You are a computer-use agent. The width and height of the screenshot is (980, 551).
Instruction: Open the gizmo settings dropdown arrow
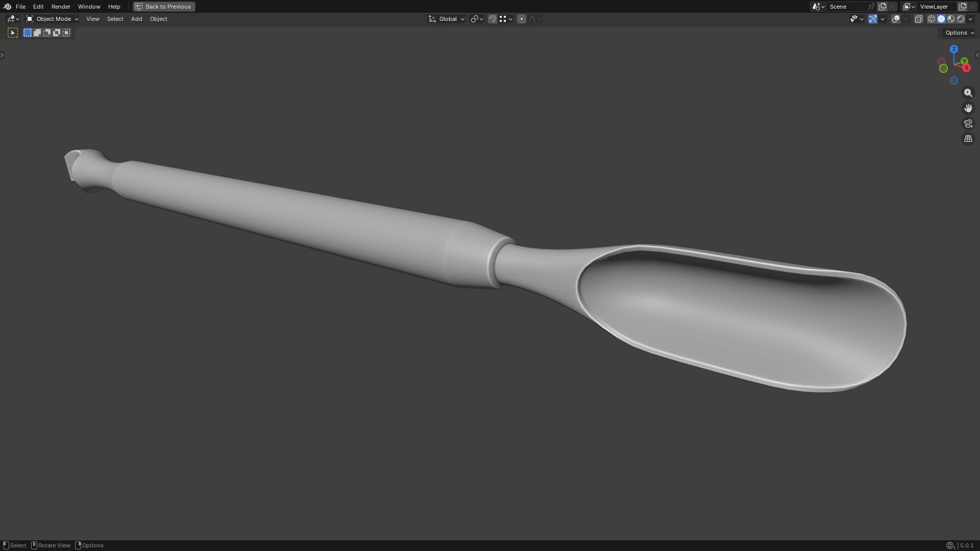[x=883, y=19]
